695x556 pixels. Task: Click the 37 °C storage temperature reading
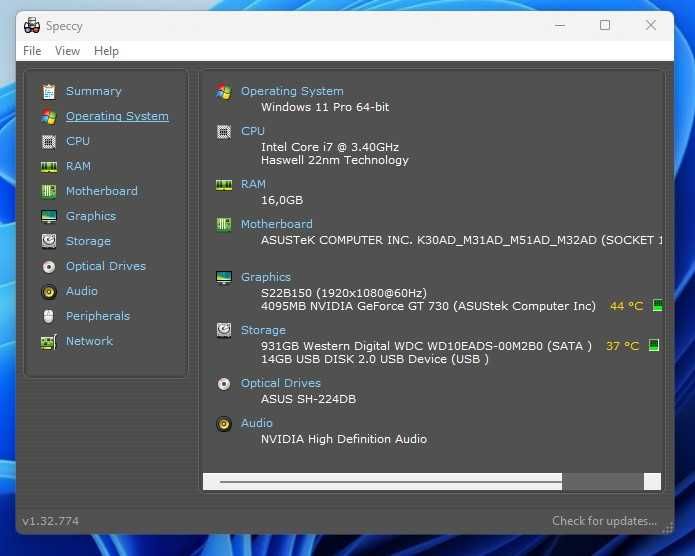pyautogui.click(x=622, y=346)
